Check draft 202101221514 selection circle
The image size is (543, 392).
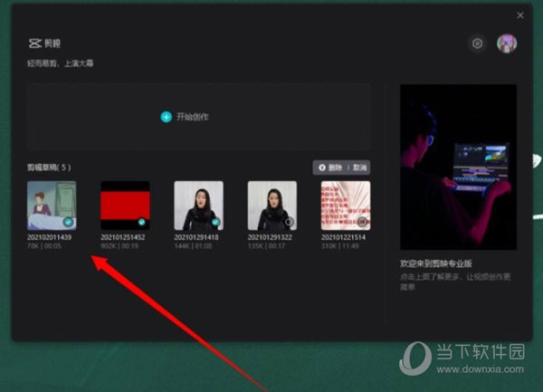coord(362,222)
